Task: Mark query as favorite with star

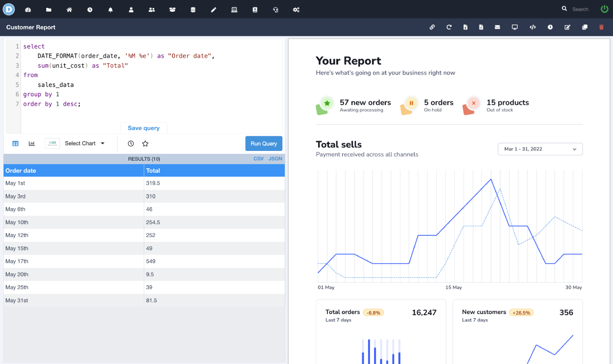Action: tap(145, 143)
